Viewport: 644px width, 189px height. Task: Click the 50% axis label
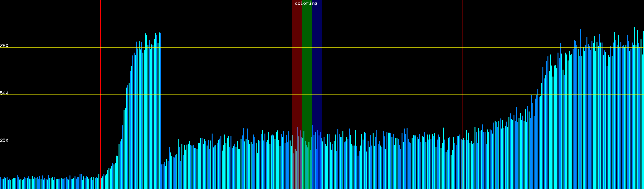4,93
